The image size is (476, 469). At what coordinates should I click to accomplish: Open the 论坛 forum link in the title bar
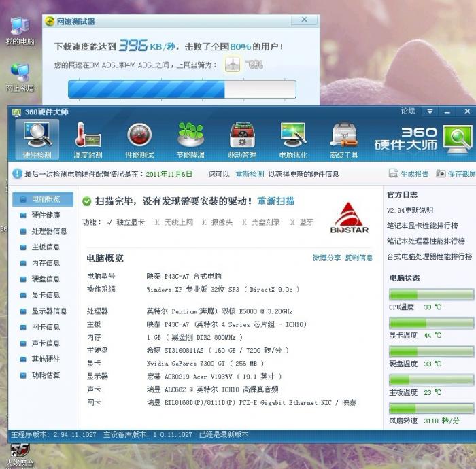[408, 111]
